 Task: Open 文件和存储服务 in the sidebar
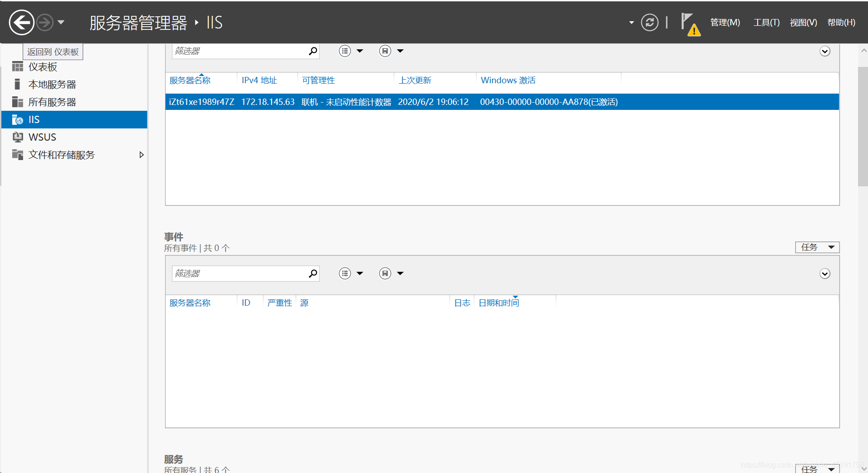74,155
